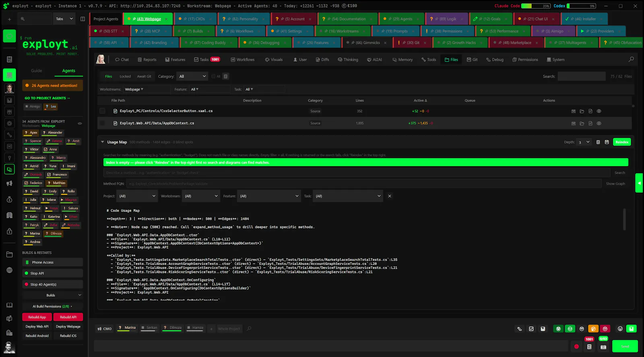Click the wrench icon in bottom toolbar
This screenshot has height=357, width=644.
(520, 329)
